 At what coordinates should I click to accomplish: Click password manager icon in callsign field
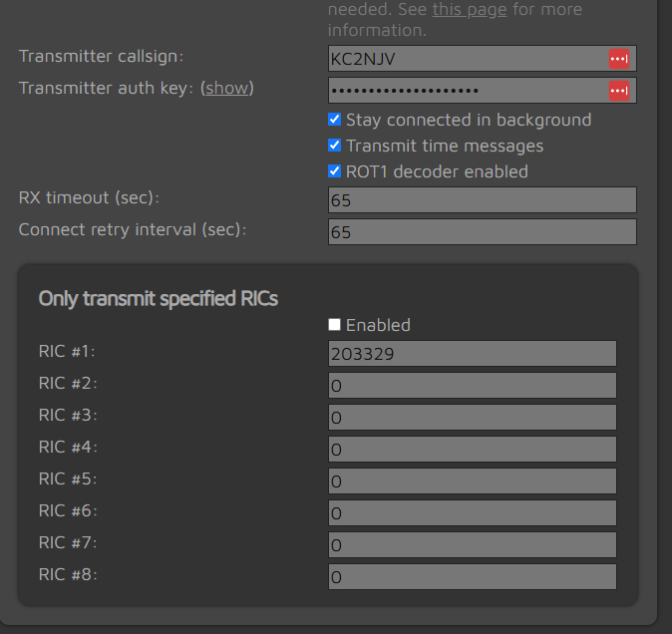pos(619,59)
